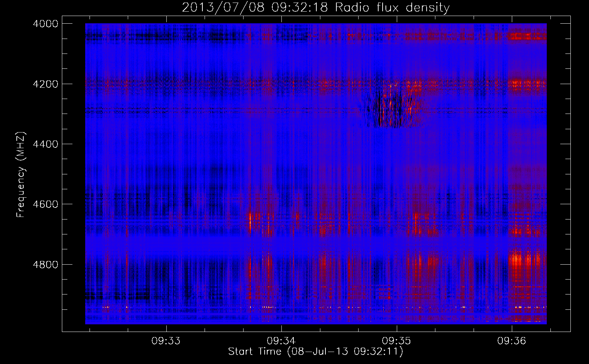589x364 pixels.
Task: Click the 09:35 time tick label
Action: tap(396, 341)
